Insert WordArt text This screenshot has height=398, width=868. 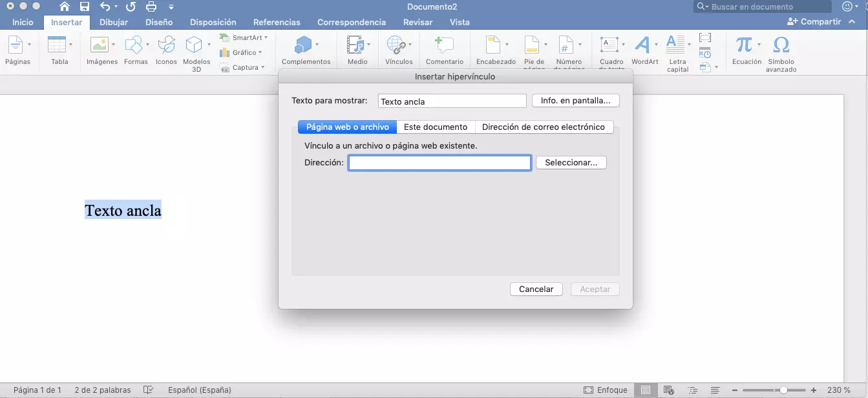coord(642,45)
